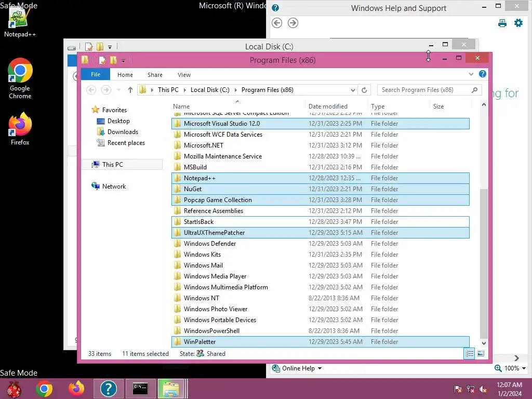
Task: Open the View ribbon tab
Action: 184,75
